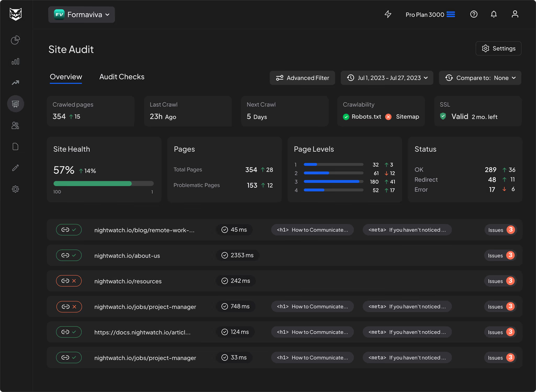Viewport: 536px width, 392px height.
Task: Click the Status Error 17 row
Action: (x=465, y=189)
